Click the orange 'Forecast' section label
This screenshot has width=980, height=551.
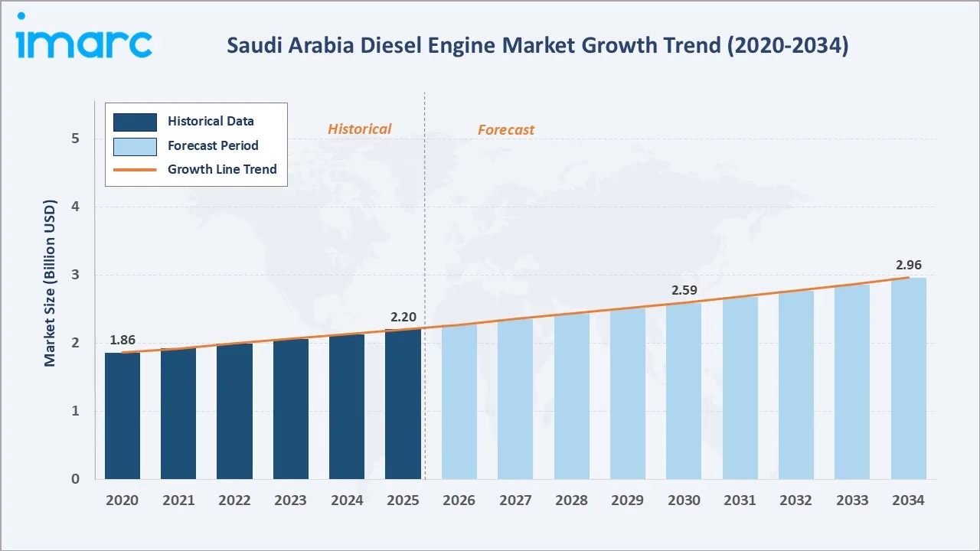(x=506, y=130)
